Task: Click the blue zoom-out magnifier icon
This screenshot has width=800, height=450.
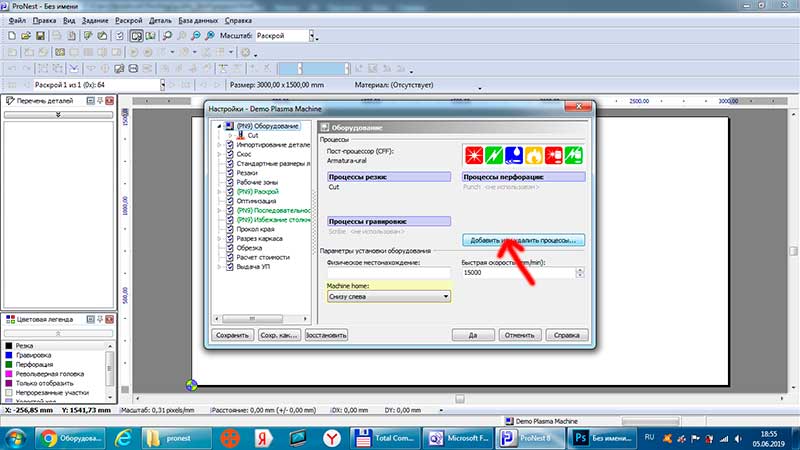Action: click(x=195, y=36)
